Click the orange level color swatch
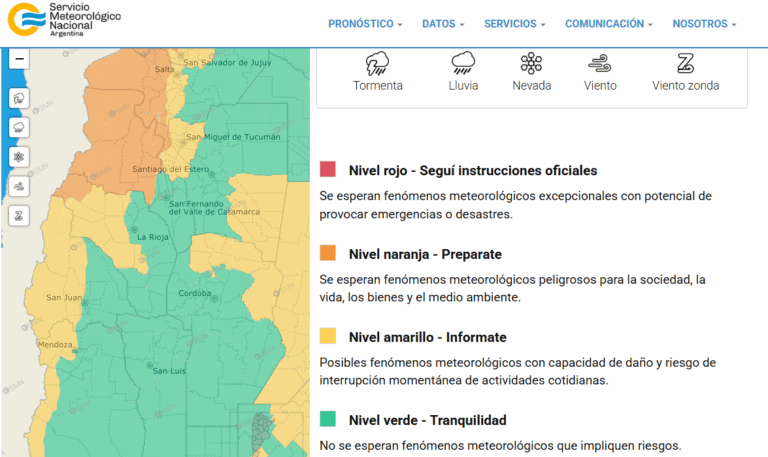768x457 pixels. click(x=328, y=253)
